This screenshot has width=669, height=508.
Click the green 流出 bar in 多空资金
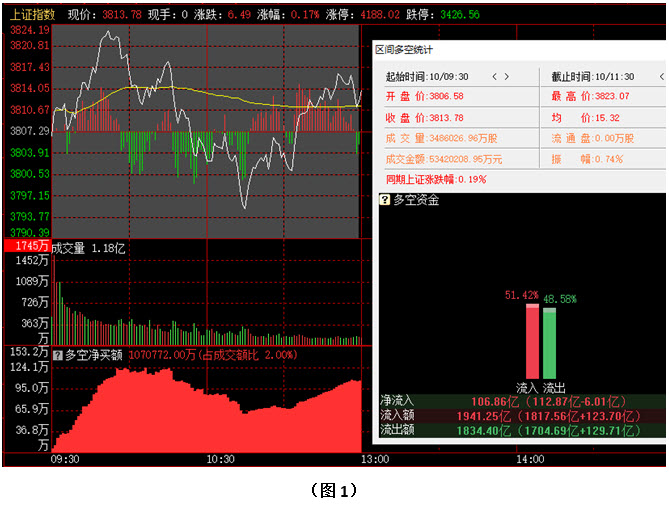(x=550, y=343)
